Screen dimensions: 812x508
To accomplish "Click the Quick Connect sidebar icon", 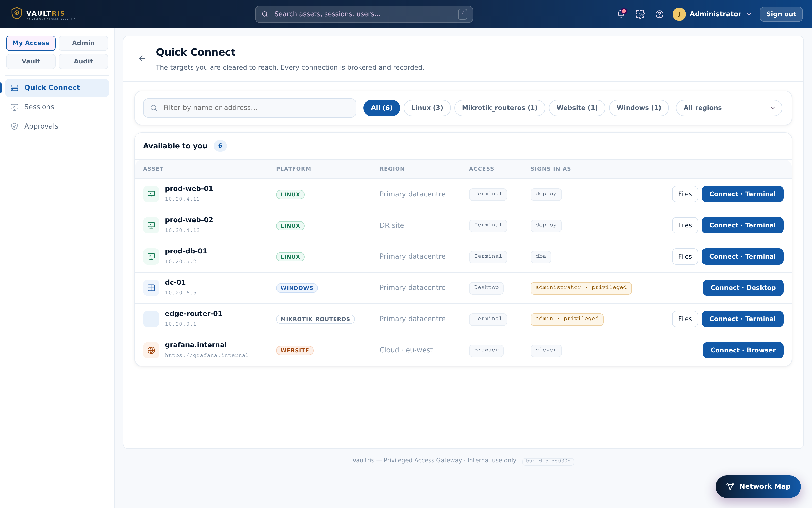I will point(14,88).
